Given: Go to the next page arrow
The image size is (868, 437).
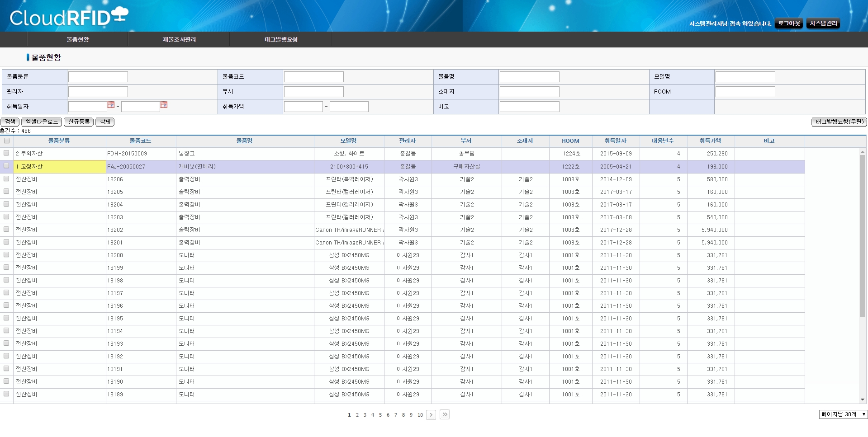Looking at the screenshot, I should click(x=431, y=415).
